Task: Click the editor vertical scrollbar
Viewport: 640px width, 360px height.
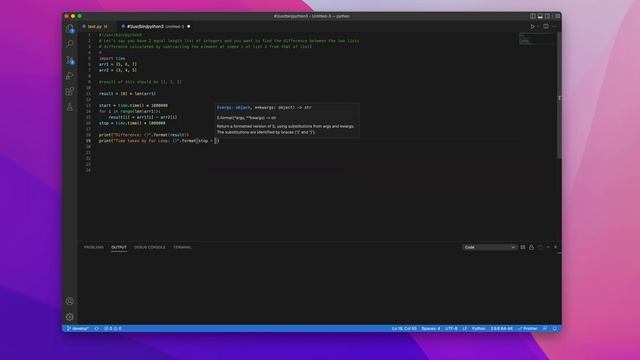Action: click(559, 96)
